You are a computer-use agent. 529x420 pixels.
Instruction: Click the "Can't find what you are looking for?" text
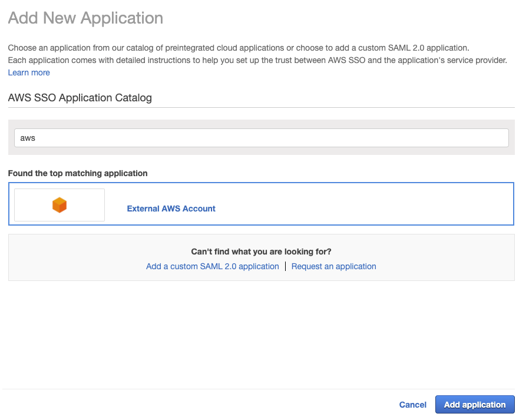click(261, 252)
